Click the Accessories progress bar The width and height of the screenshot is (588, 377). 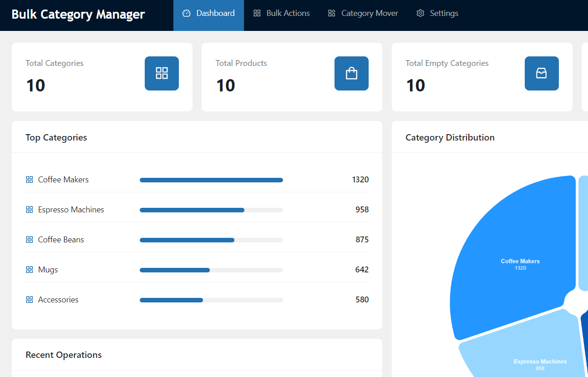[x=211, y=300]
